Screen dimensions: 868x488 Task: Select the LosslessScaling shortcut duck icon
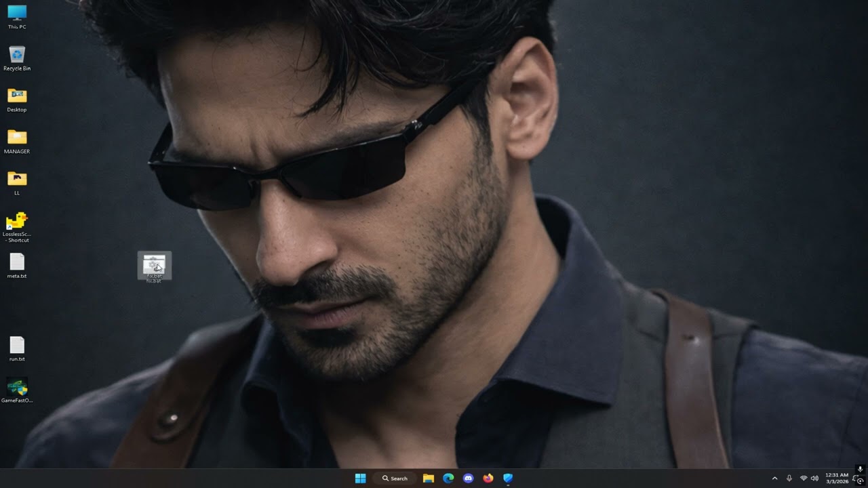(x=17, y=227)
